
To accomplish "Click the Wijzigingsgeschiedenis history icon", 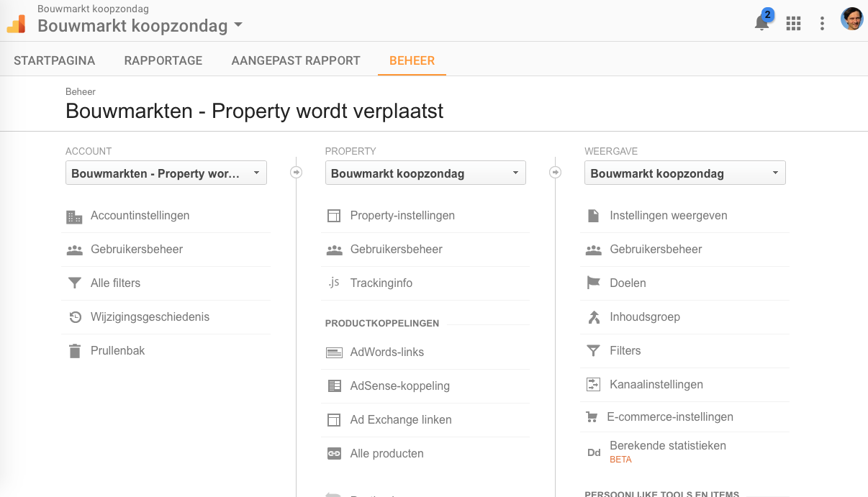I will 74,317.
